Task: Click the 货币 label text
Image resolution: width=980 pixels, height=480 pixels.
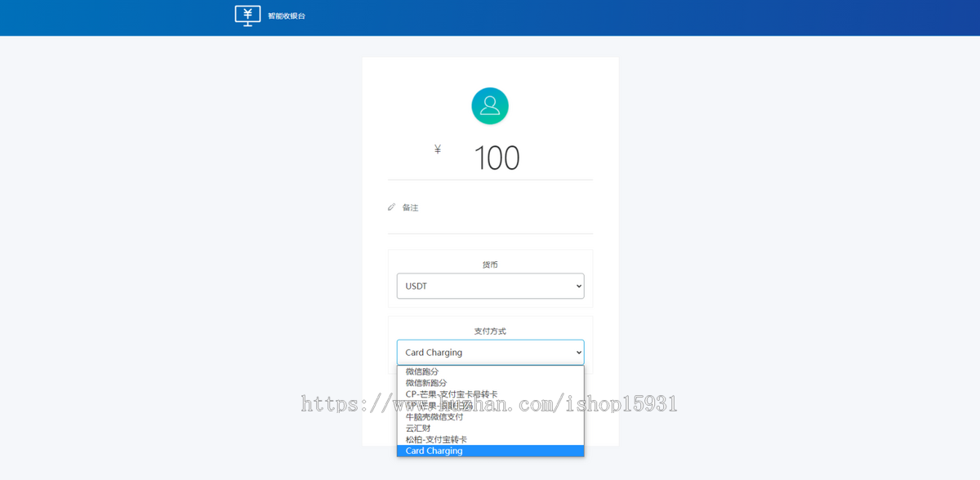Action: coord(490,264)
